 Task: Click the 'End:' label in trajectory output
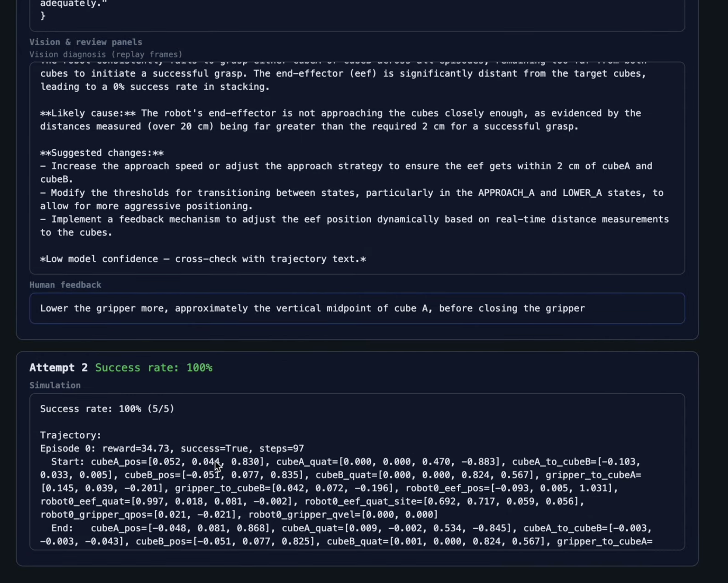[62, 528]
